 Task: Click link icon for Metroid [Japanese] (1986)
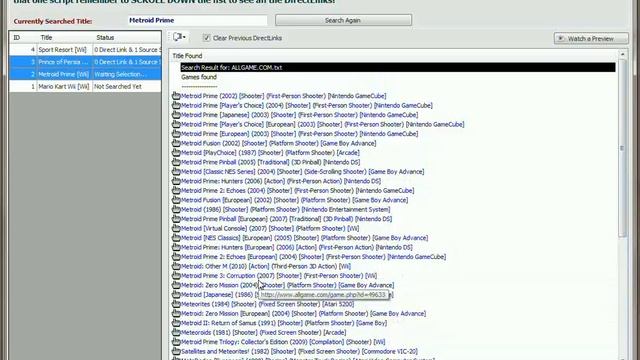(176, 294)
